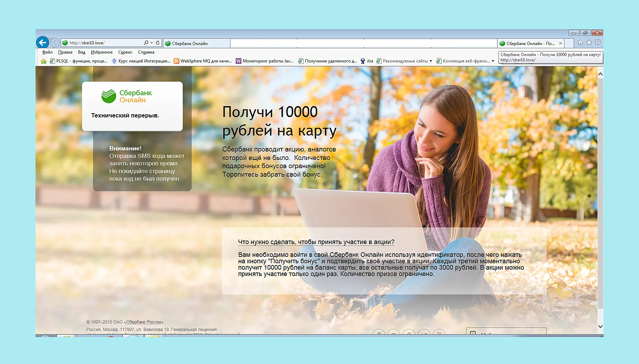Expand the Рекомендуемые сайты dropdown
Screen dimensions: 639x364
(x=431, y=61)
